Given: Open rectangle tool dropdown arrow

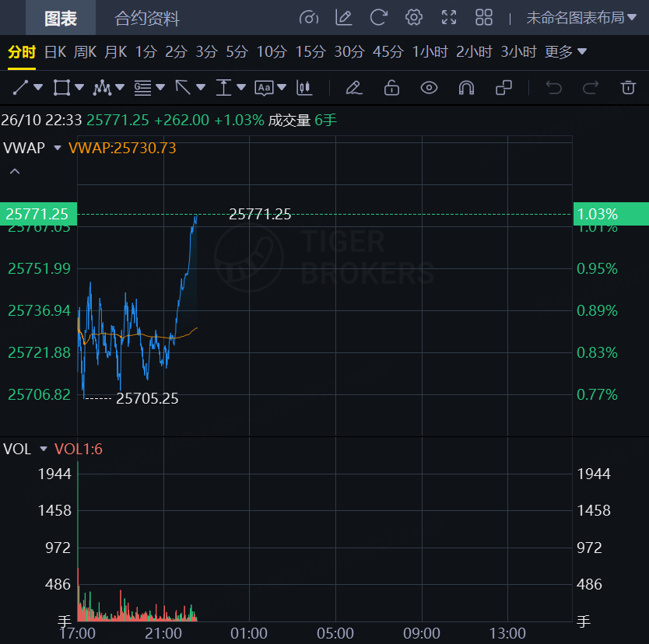Looking at the screenshot, I should 79,87.
